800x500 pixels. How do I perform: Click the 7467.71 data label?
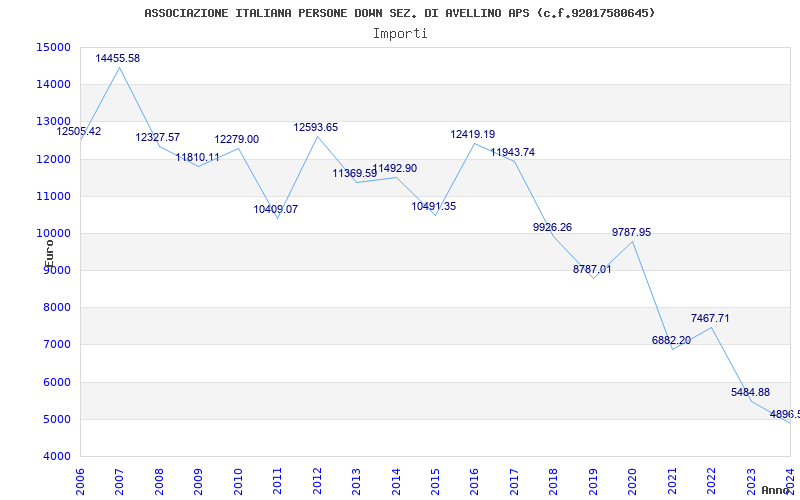(x=710, y=319)
